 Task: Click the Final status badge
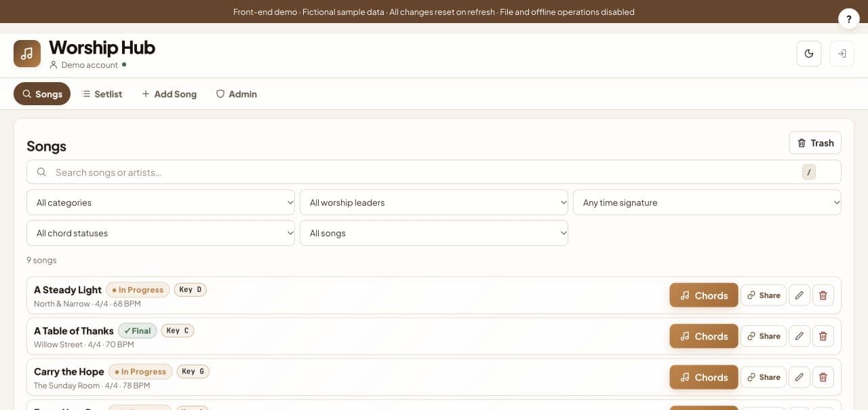click(x=138, y=331)
